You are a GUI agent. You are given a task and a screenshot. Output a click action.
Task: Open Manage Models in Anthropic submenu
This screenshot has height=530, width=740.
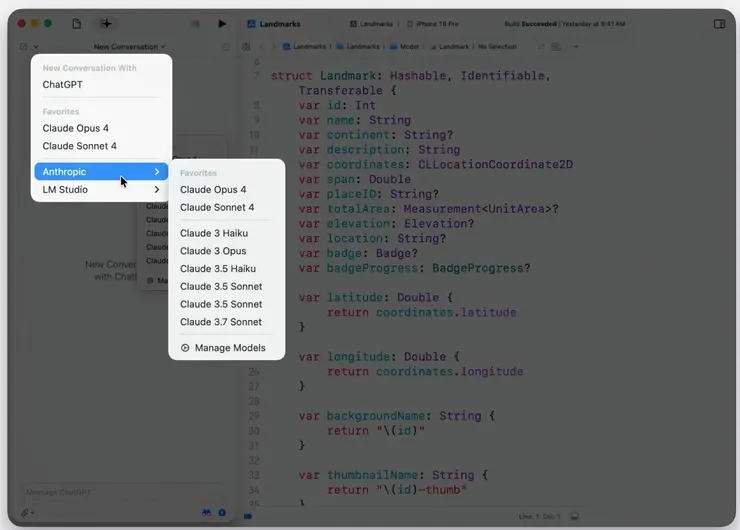click(x=227, y=348)
